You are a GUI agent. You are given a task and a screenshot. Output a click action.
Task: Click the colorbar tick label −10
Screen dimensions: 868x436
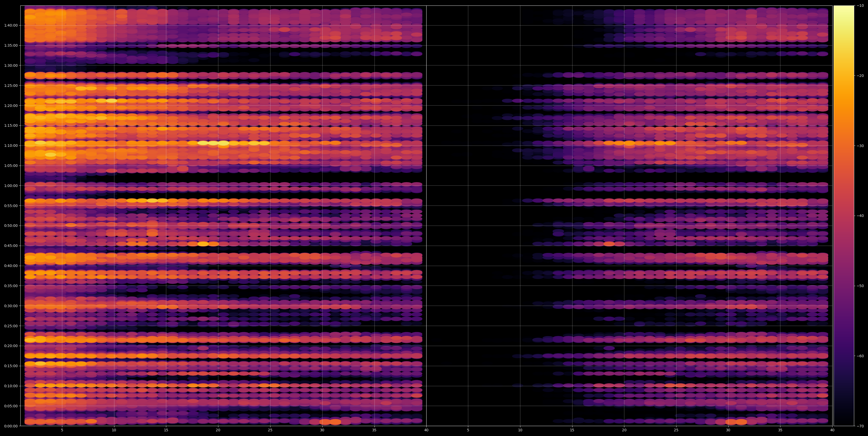[860, 5]
